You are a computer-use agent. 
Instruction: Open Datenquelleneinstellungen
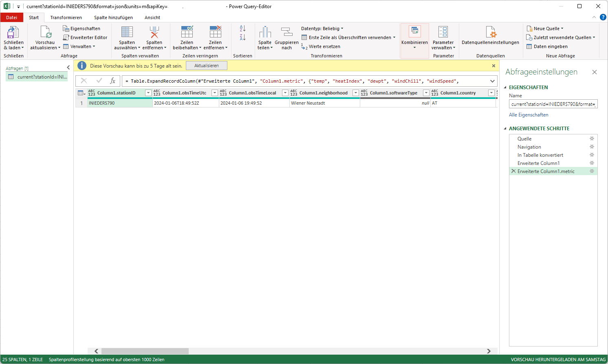tap(490, 35)
